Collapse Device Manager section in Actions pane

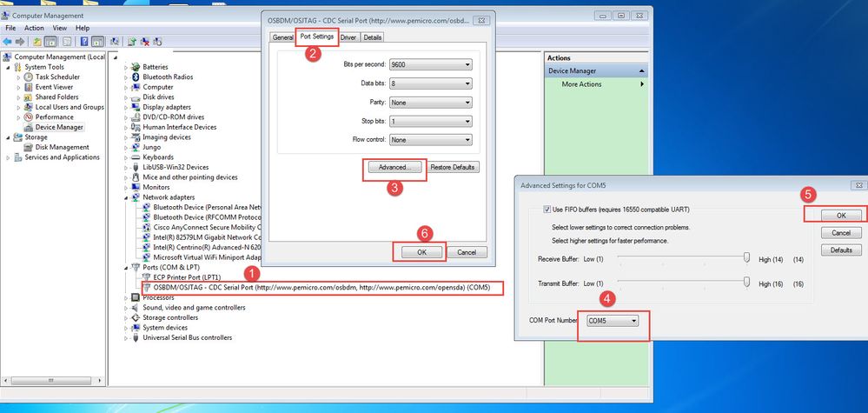point(641,71)
